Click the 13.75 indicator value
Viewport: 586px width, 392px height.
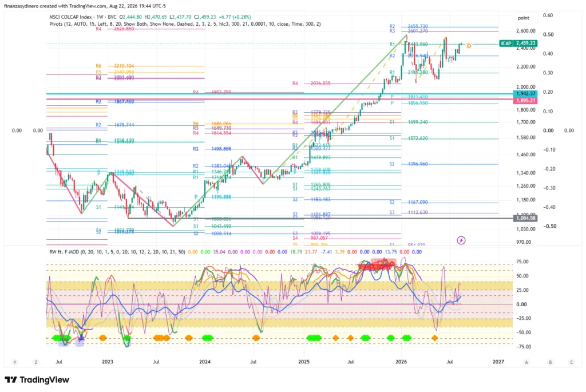(391, 252)
